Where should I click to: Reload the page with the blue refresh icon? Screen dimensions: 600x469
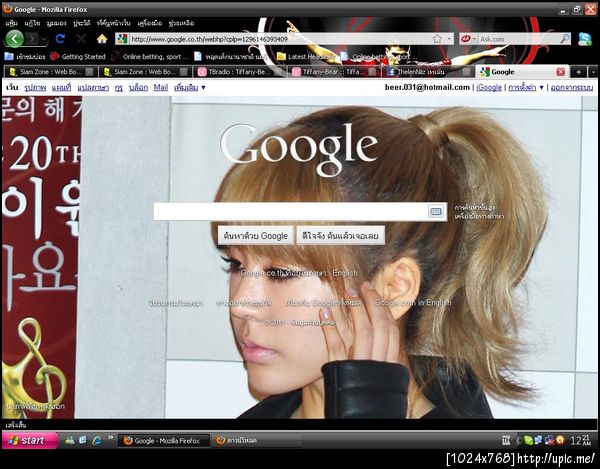(60, 39)
